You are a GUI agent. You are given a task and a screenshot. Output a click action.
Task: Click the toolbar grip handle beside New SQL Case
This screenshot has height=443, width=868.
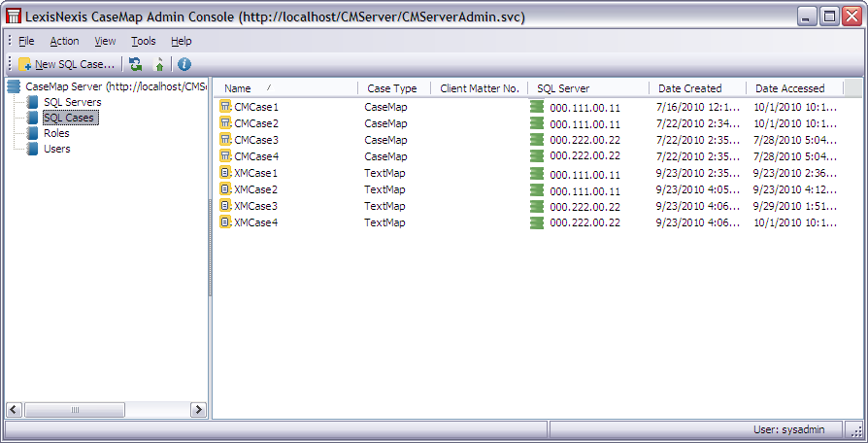pyautogui.click(x=10, y=64)
